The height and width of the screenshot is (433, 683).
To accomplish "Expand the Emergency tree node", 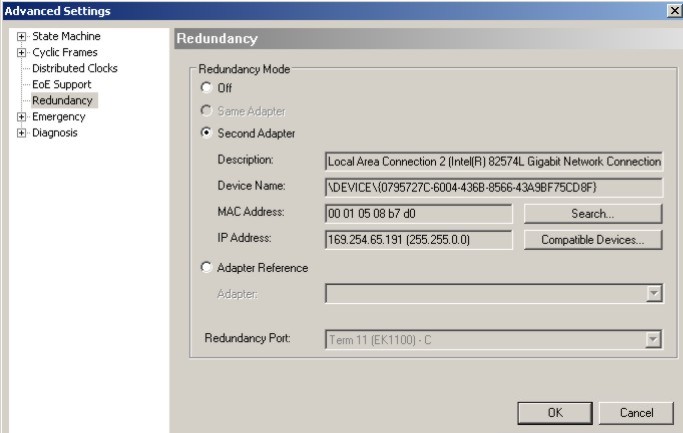I will point(21,117).
